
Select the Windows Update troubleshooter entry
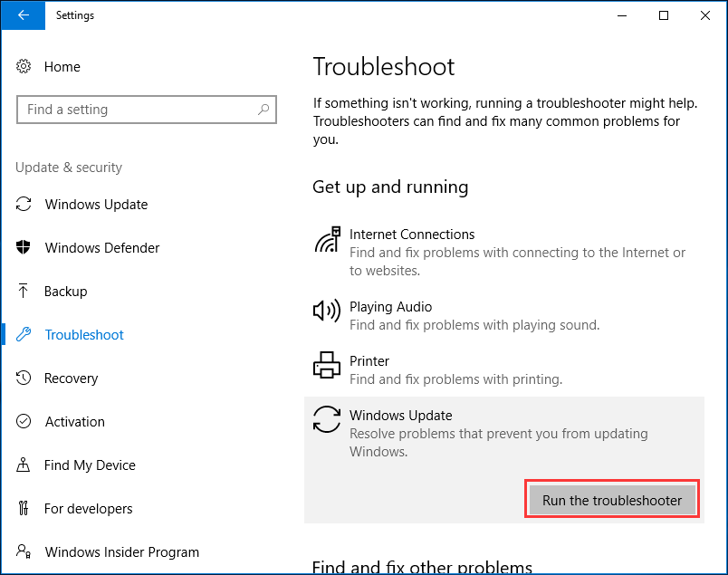click(504, 433)
